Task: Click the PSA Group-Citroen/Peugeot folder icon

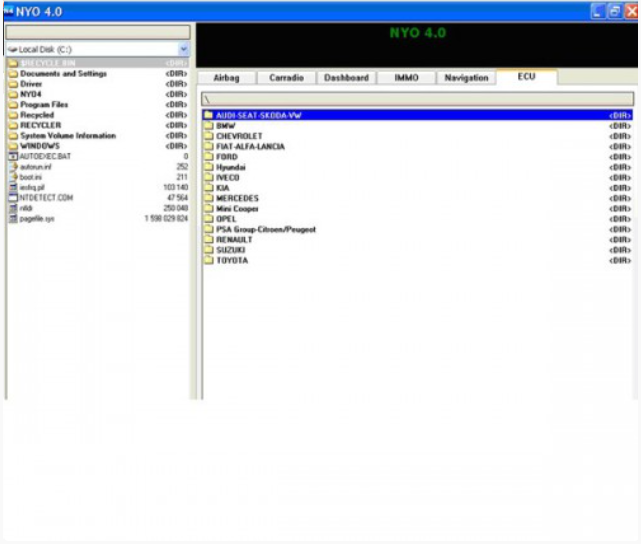Action: coord(208,229)
